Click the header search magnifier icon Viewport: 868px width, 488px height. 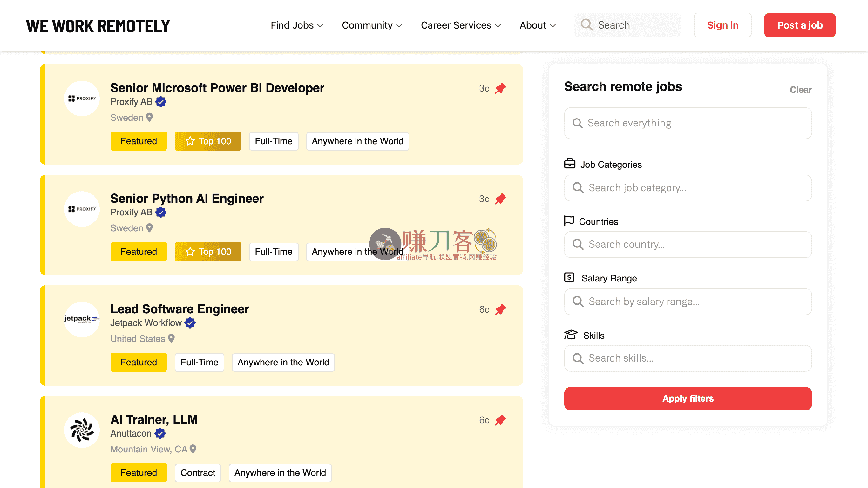pyautogui.click(x=587, y=25)
